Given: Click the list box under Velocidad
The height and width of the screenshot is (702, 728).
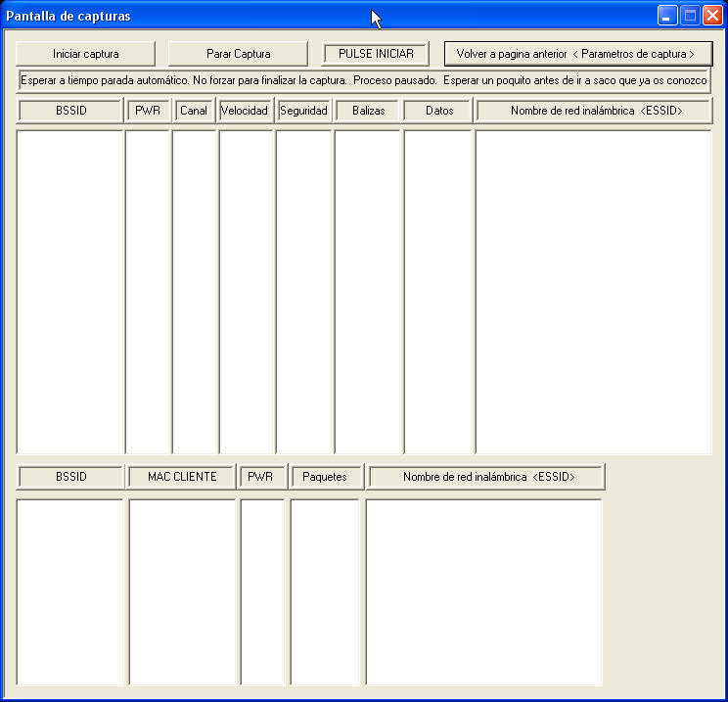Looking at the screenshot, I should click(x=246, y=292).
